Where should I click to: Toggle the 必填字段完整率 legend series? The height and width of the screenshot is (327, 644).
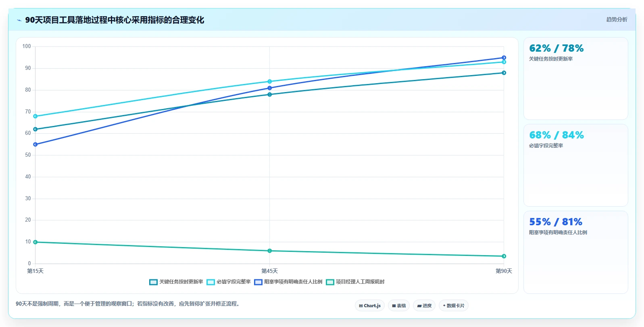tap(229, 282)
